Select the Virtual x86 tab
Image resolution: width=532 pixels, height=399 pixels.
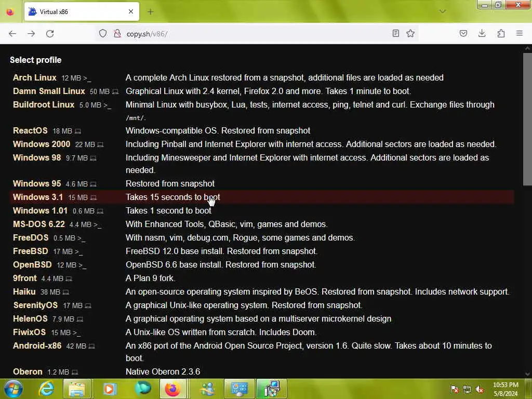[x=82, y=12]
